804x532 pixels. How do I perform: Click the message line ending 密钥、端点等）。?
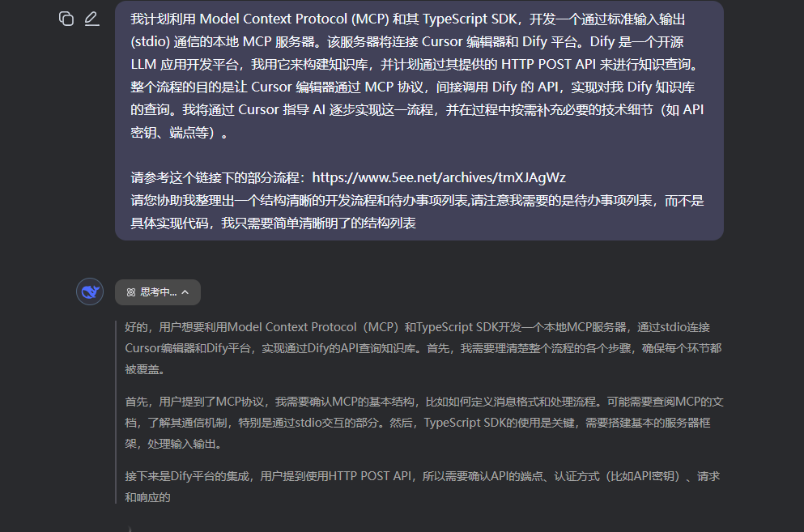point(179,133)
